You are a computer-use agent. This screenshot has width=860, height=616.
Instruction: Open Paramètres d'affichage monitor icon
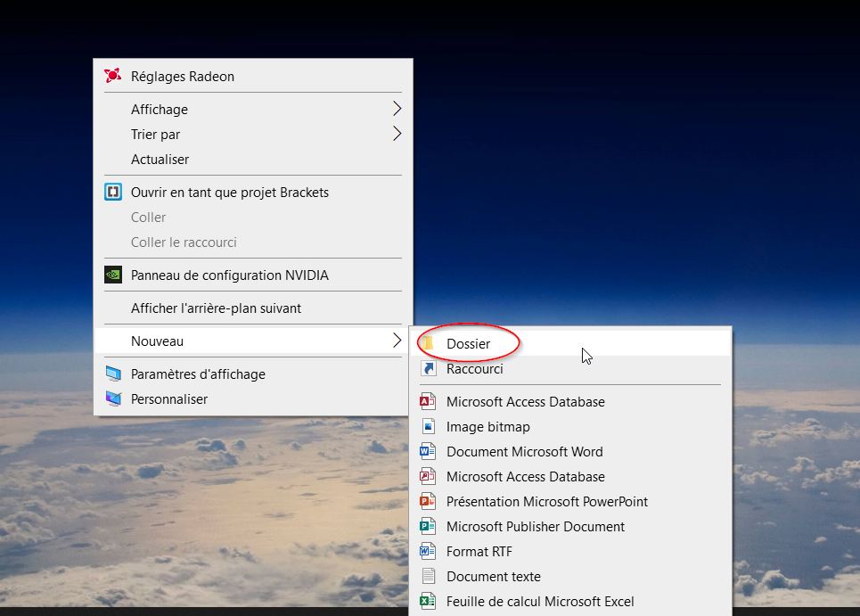pos(113,374)
